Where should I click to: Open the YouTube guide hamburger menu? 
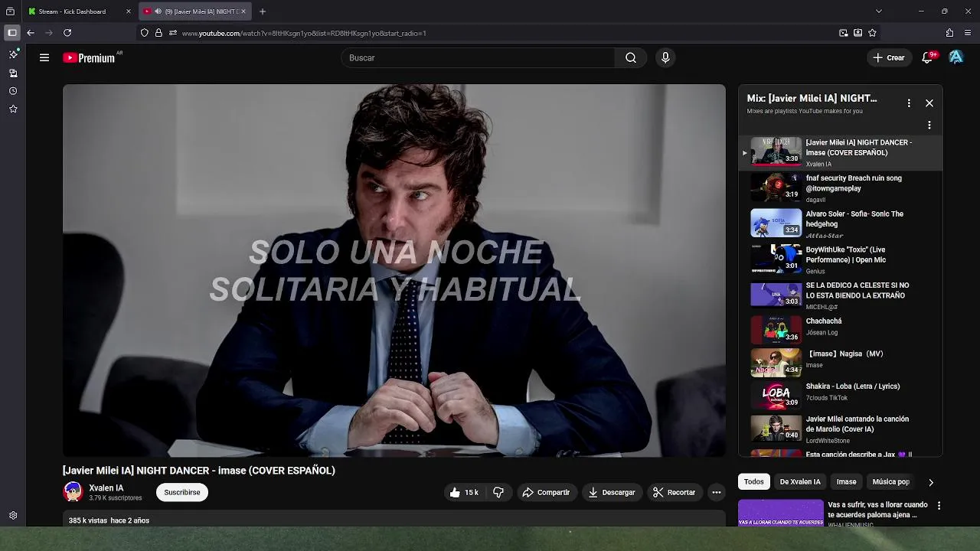click(44, 57)
